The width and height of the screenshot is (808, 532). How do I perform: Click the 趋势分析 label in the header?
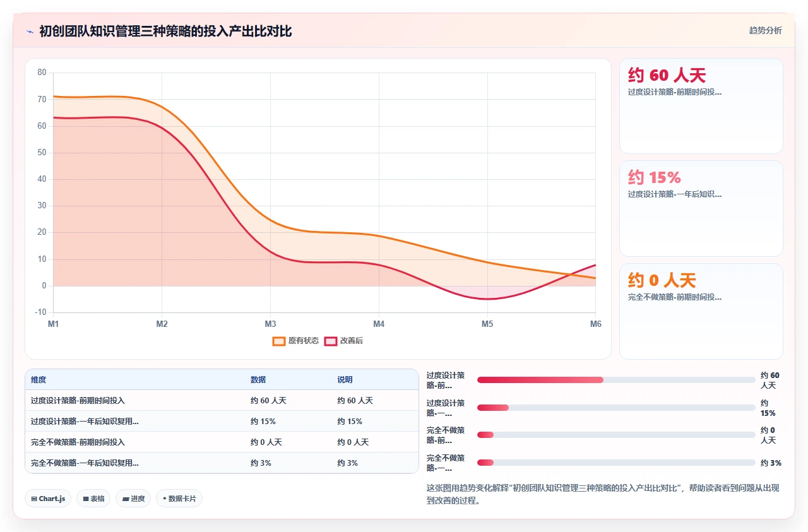(x=765, y=30)
